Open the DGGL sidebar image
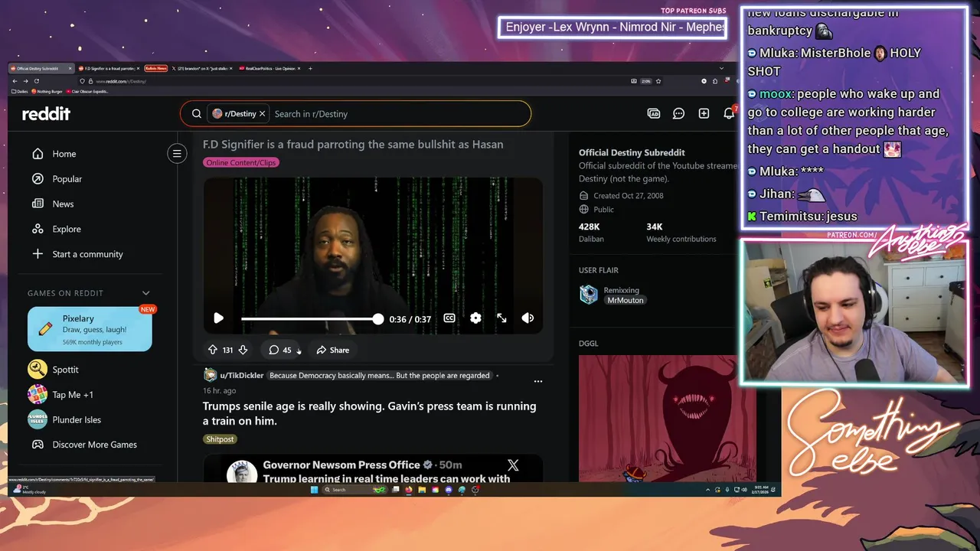Image resolution: width=980 pixels, height=551 pixels. click(658, 419)
